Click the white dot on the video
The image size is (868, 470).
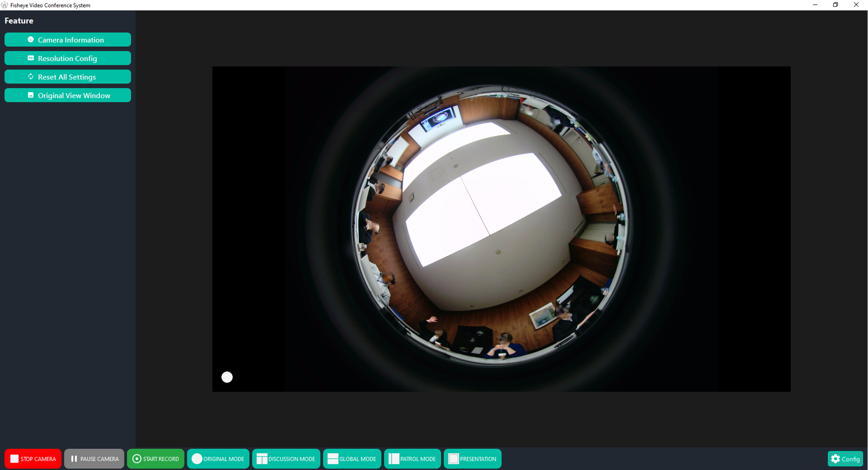tap(227, 377)
